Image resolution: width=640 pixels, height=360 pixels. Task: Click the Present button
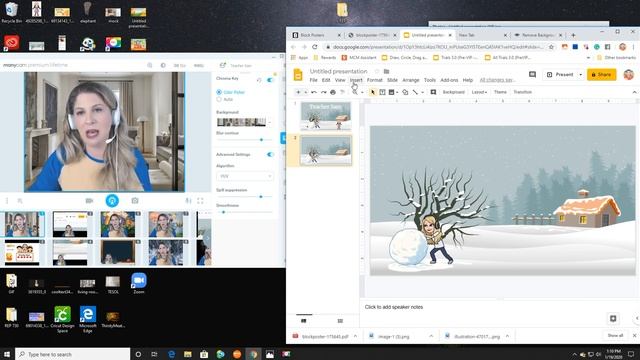(560, 75)
